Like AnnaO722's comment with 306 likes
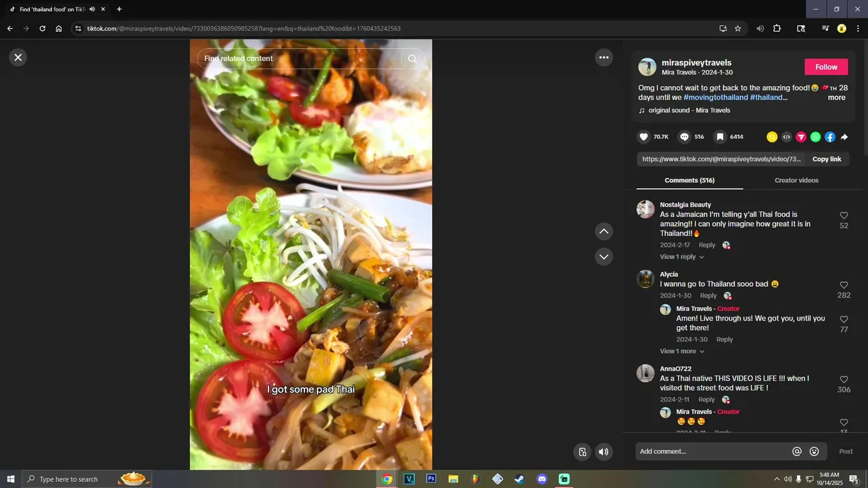 click(x=844, y=380)
